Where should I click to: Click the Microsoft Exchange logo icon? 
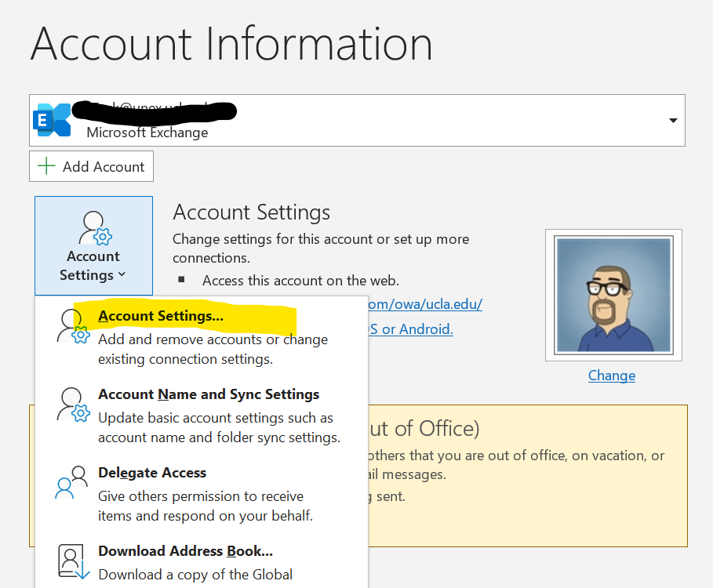[x=52, y=120]
